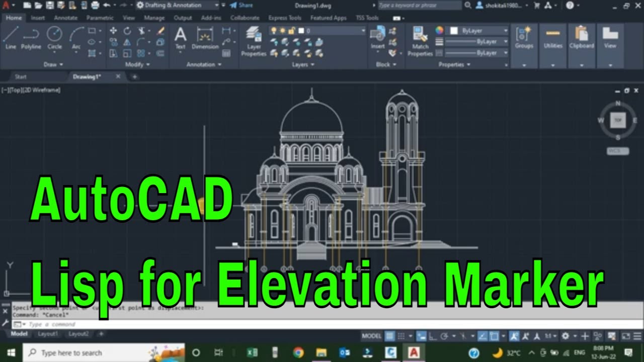Image resolution: width=644 pixels, height=362 pixels.
Task: Open the lineweight ByLayer dropdown
Action: point(477,42)
